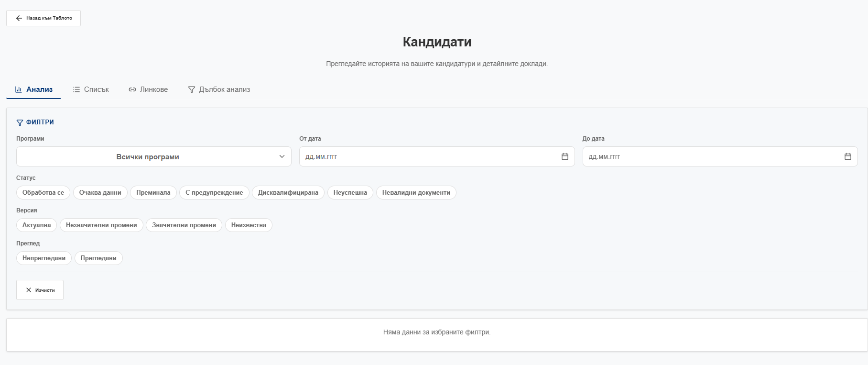
Task: Select the 'Неуспешна' status filter
Action: click(350, 193)
